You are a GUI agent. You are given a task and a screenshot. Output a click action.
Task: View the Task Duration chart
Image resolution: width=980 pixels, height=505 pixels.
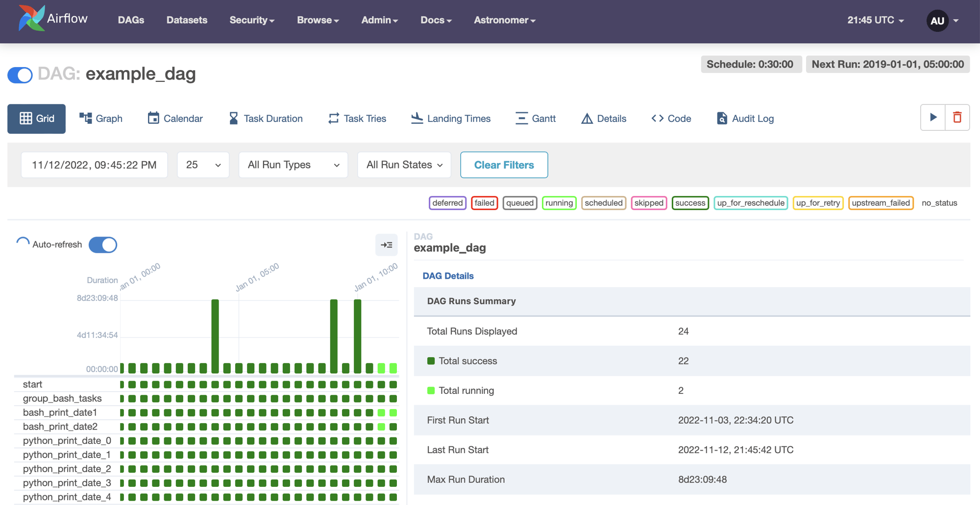(265, 118)
